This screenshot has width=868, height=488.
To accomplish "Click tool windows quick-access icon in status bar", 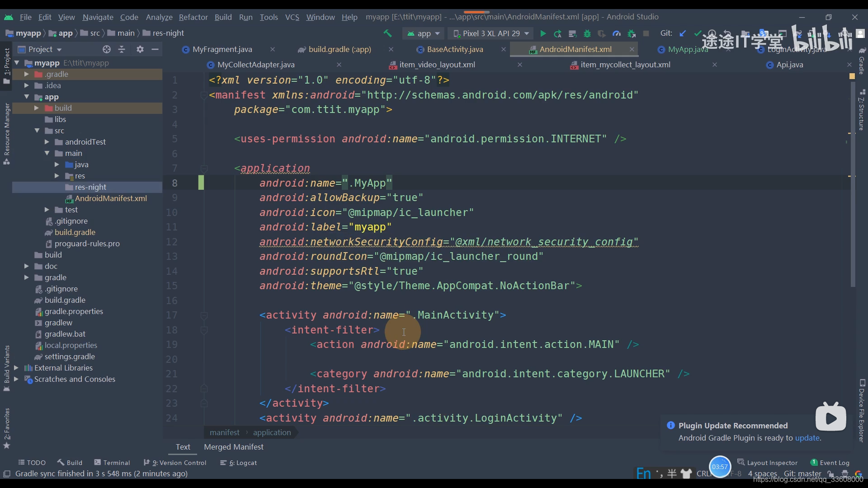I will (7, 474).
